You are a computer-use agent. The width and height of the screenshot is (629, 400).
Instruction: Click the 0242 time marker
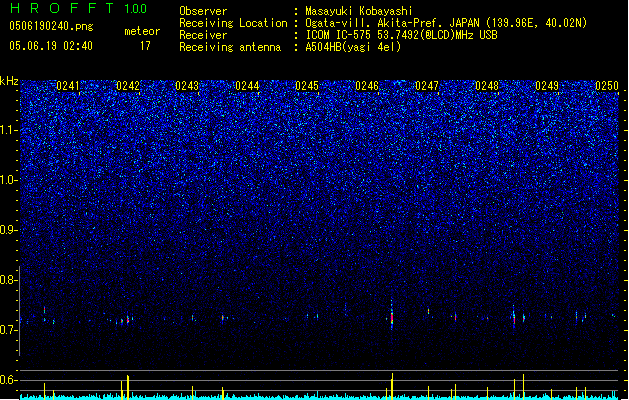[x=128, y=86]
